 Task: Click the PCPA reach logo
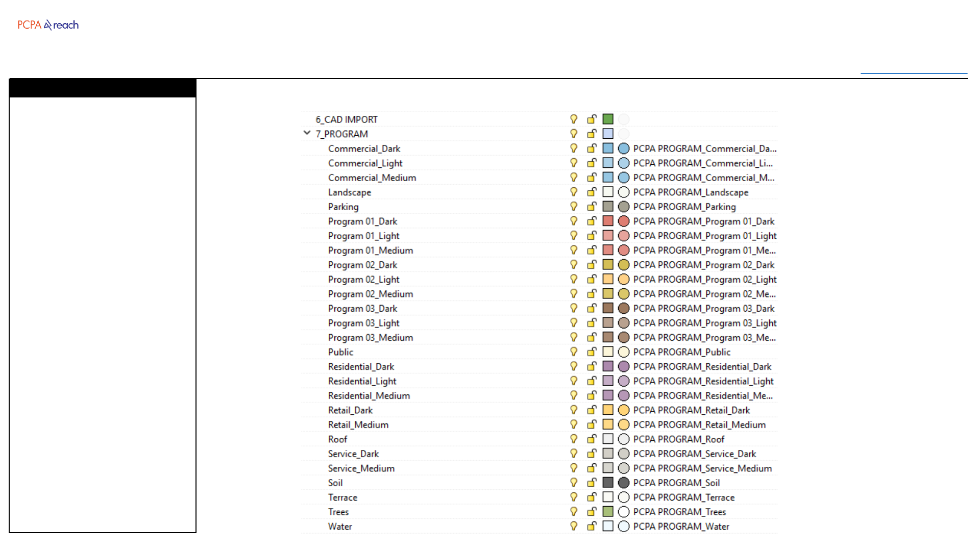pyautogui.click(x=48, y=25)
